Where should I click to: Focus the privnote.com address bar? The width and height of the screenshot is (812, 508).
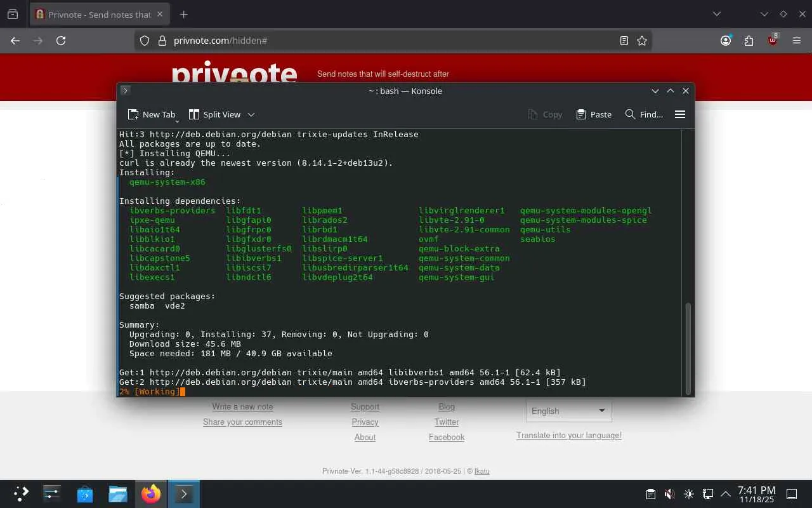coord(393,41)
